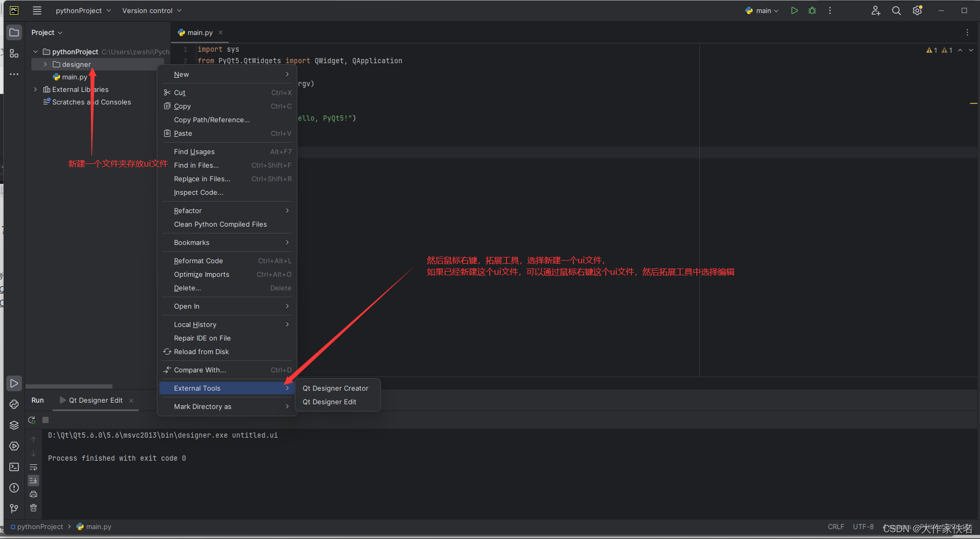Open the Git version control tool window

[x=14, y=509]
